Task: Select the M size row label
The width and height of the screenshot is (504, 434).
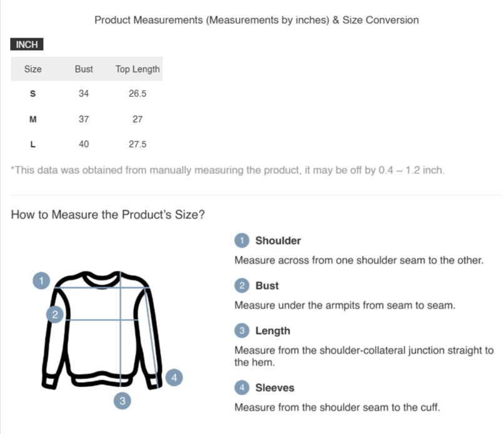Action: [x=33, y=119]
